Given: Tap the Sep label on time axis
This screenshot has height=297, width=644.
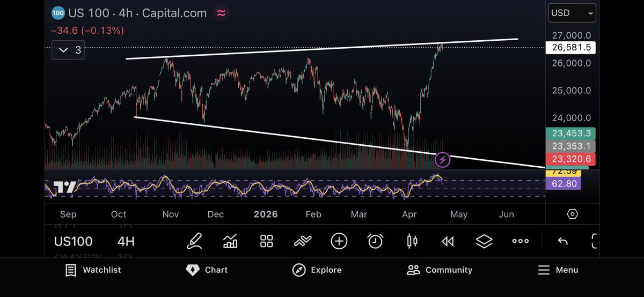Looking at the screenshot, I should pyautogui.click(x=68, y=214).
